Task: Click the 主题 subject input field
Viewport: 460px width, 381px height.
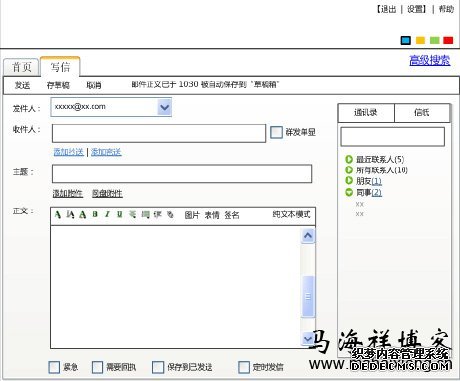Action: (182, 174)
